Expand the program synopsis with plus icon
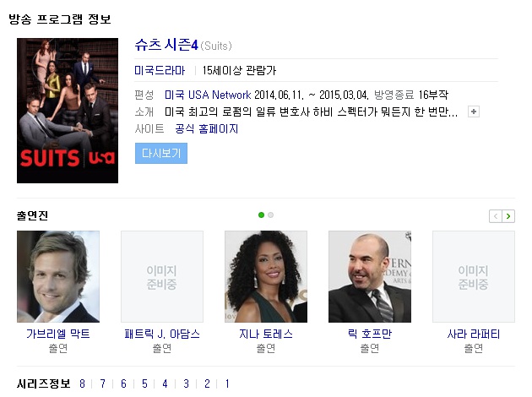 473,111
